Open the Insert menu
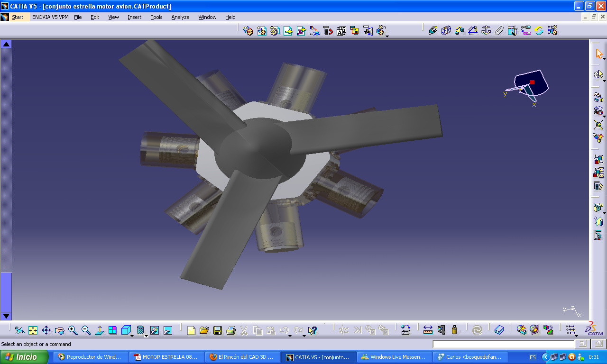 tap(134, 17)
